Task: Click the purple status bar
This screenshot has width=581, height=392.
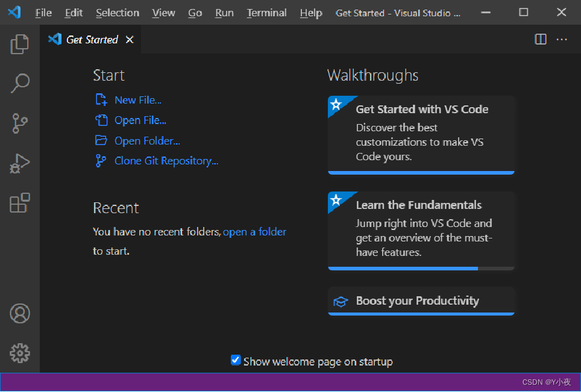Action: pos(290,382)
